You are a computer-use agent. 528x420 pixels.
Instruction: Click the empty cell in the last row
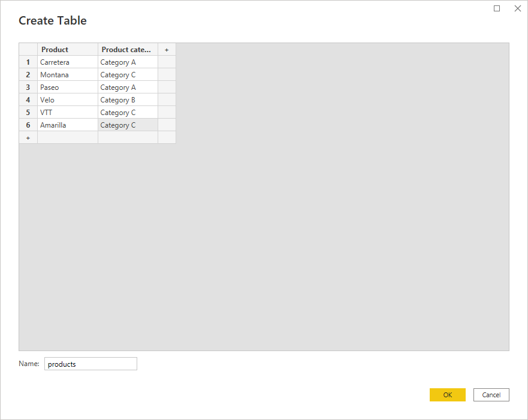[x=67, y=137]
